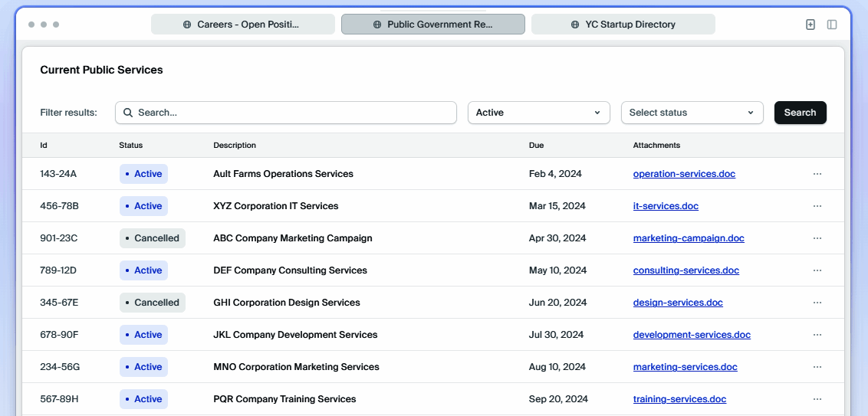This screenshot has height=416, width=868.
Task: Open ellipsis menu for DEF Company row
Action: coord(817,270)
